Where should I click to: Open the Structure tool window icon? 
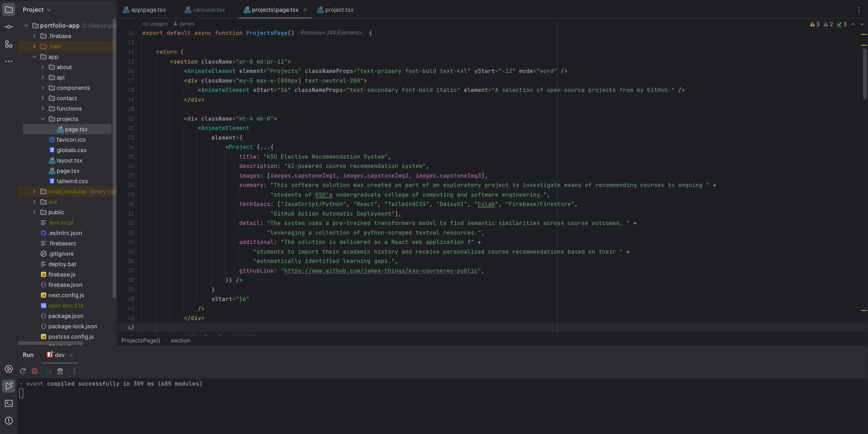(9, 44)
